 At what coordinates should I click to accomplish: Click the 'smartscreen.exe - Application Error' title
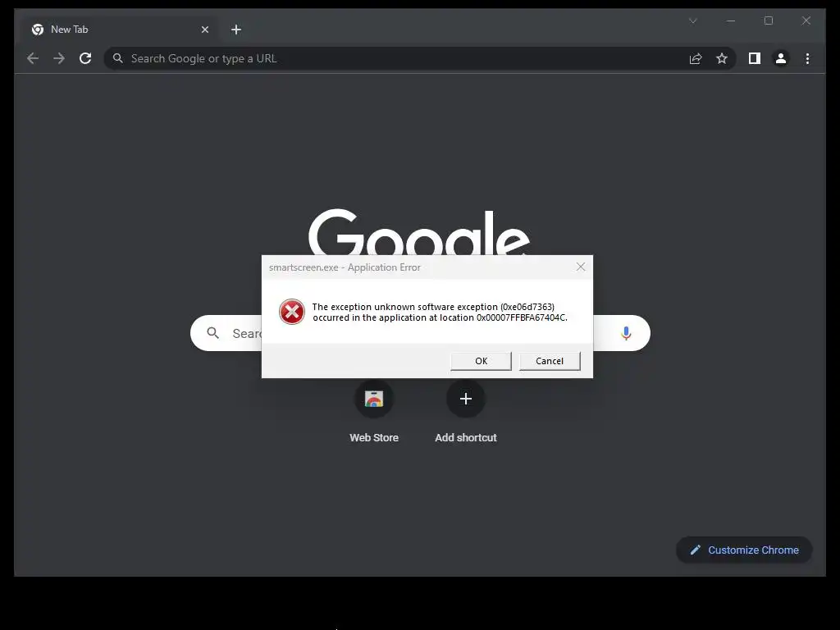(345, 267)
